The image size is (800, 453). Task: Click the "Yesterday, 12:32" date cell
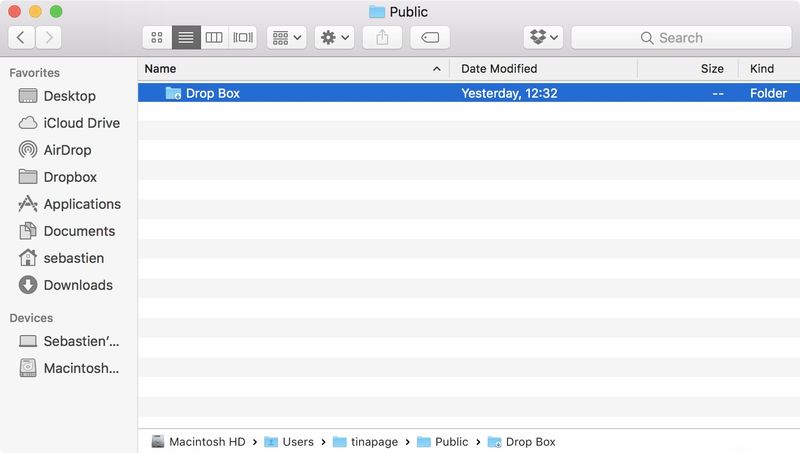[x=509, y=93]
